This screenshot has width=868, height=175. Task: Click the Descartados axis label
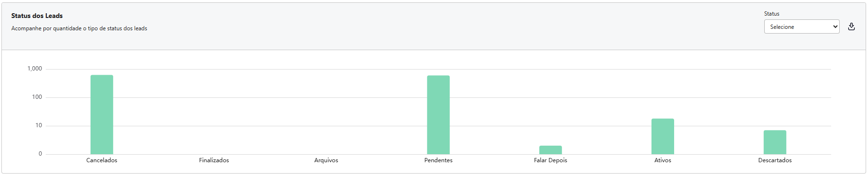tap(775, 160)
